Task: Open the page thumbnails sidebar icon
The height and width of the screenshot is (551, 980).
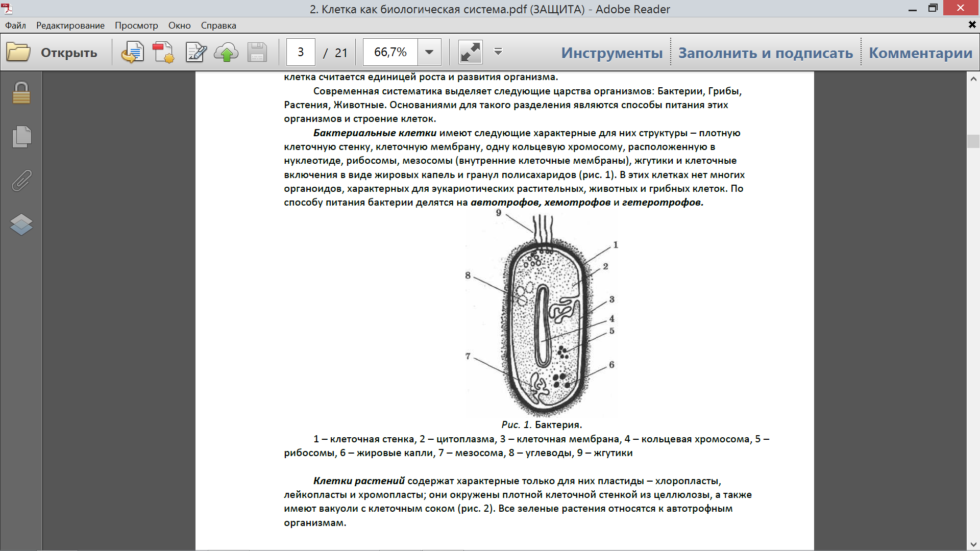Action: [x=21, y=137]
